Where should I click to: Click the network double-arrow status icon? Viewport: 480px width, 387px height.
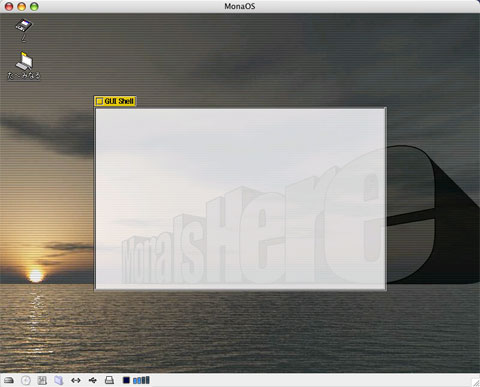click(76, 380)
